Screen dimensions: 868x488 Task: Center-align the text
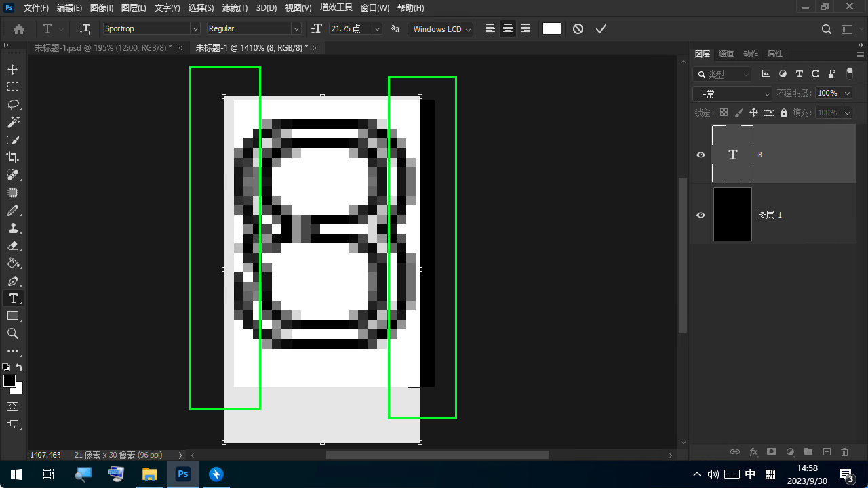tap(507, 29)
